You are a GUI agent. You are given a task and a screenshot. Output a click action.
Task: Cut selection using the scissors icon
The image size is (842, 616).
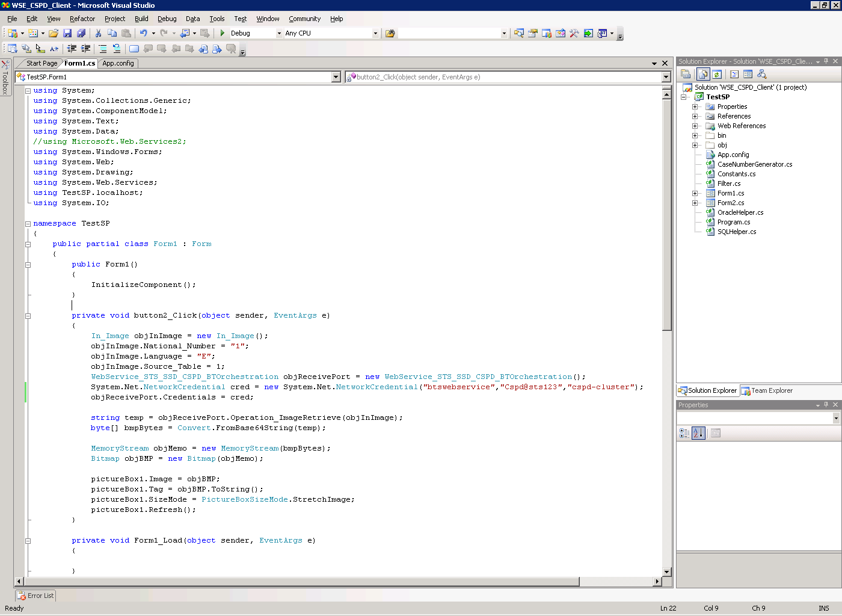pos(98,33)
